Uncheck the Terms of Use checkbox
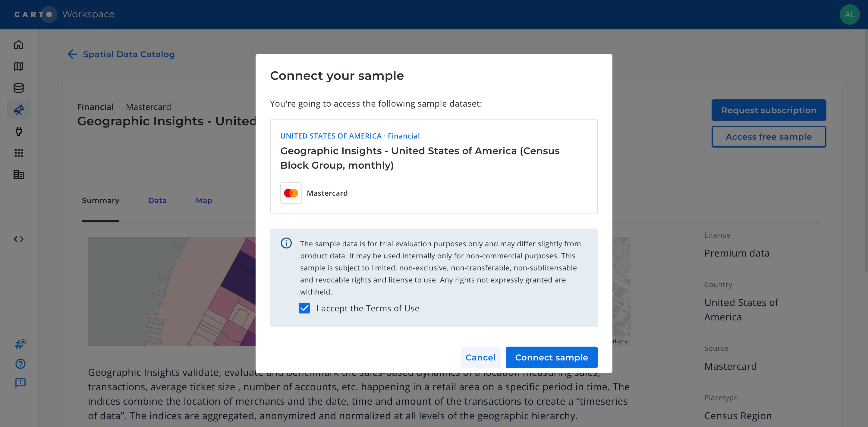Screen dimensions: 868x427 tap(304, 308)
